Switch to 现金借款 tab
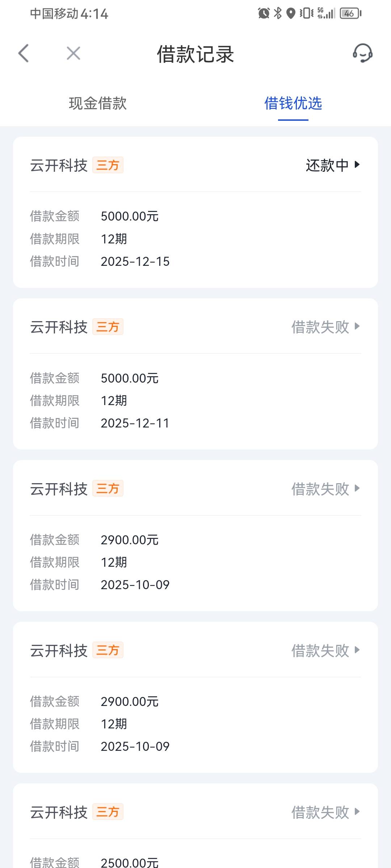 coord(98,103)
